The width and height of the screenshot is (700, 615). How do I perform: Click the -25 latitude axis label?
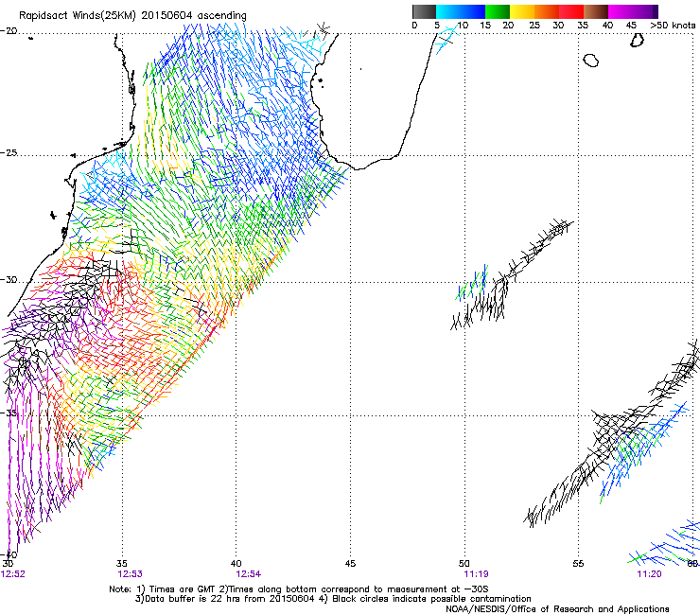tap(9, 153)
